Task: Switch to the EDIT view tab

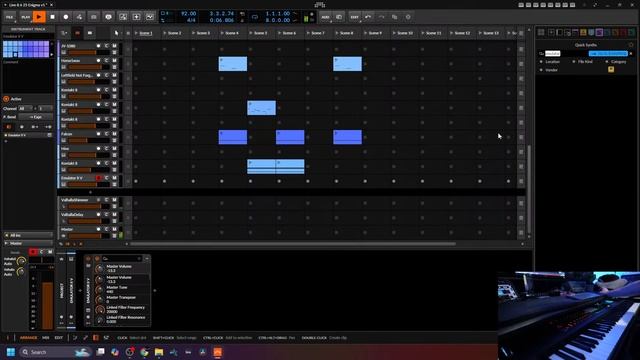Action: (x=59, y=338)
